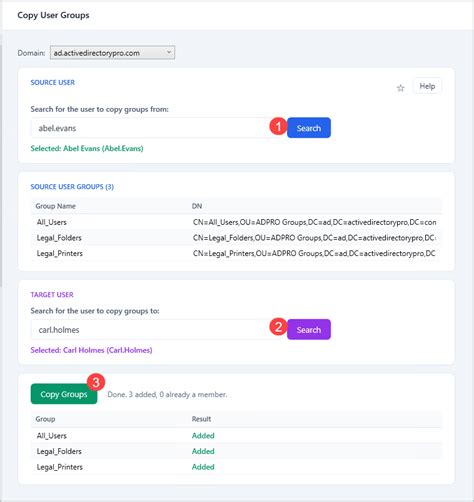Click the blue source user Search button

pyautogui.click(x=309, y=128)
